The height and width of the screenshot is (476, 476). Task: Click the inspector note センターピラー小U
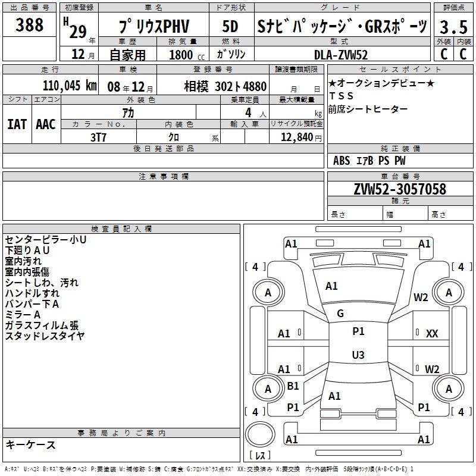click(46, 240)
